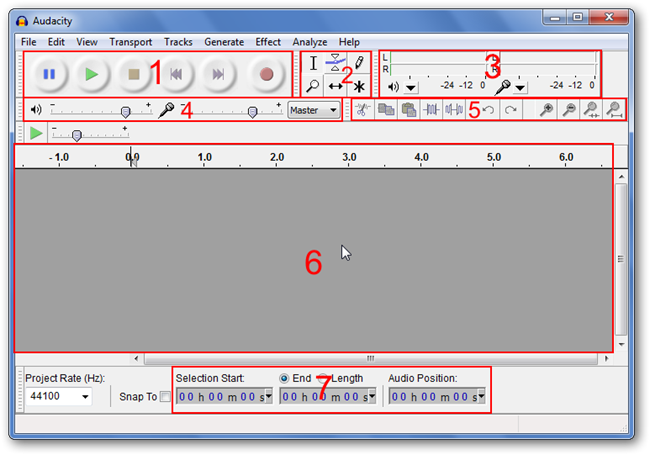
Task: Click the input meter microphone icon
Action: point(503,87)
